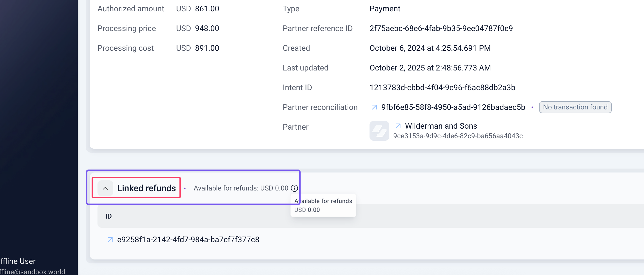This screenshot has width=644, height=275.
Task: Click the Created label
Action: coord(296,48)
